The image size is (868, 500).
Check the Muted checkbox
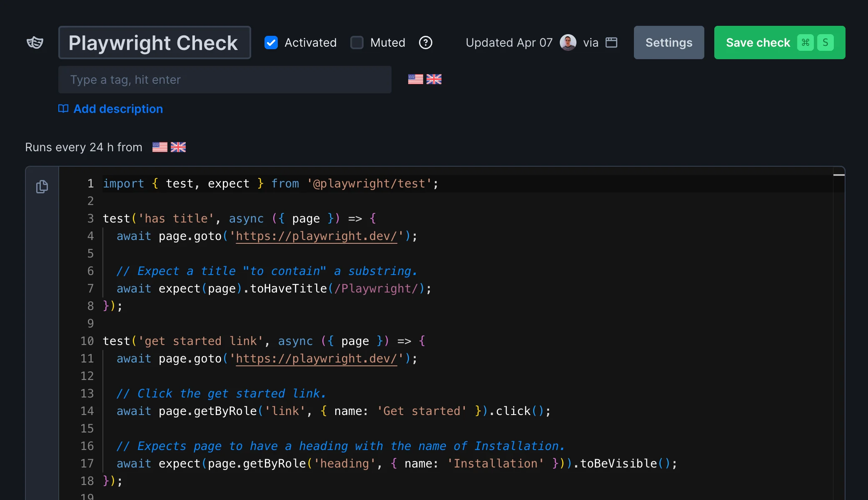(x=357, y=42)
